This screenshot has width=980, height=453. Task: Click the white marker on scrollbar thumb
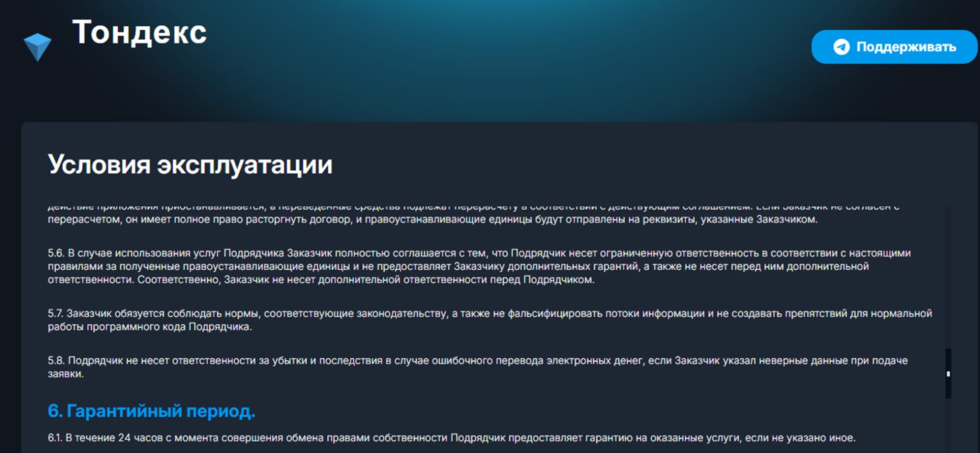[x=948, y=374]
